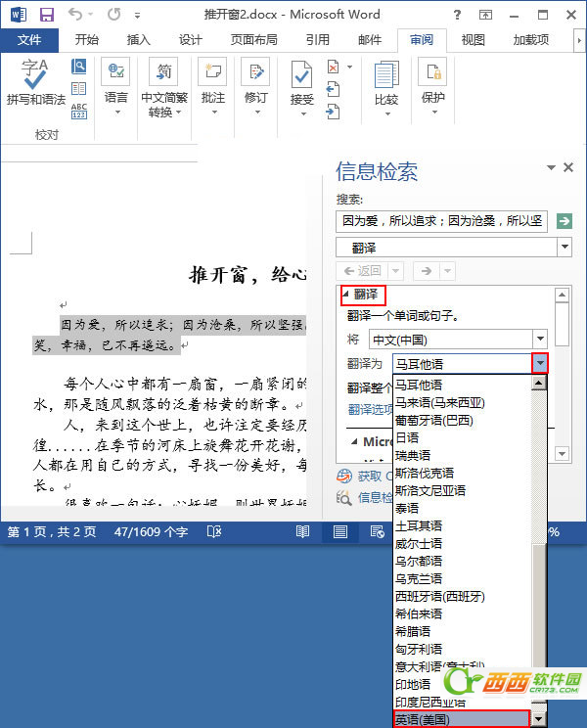The height and width of the screenshot is (728, 587).
Task: Switch to the 开始 (Home) tab
Action: [87, 40]
